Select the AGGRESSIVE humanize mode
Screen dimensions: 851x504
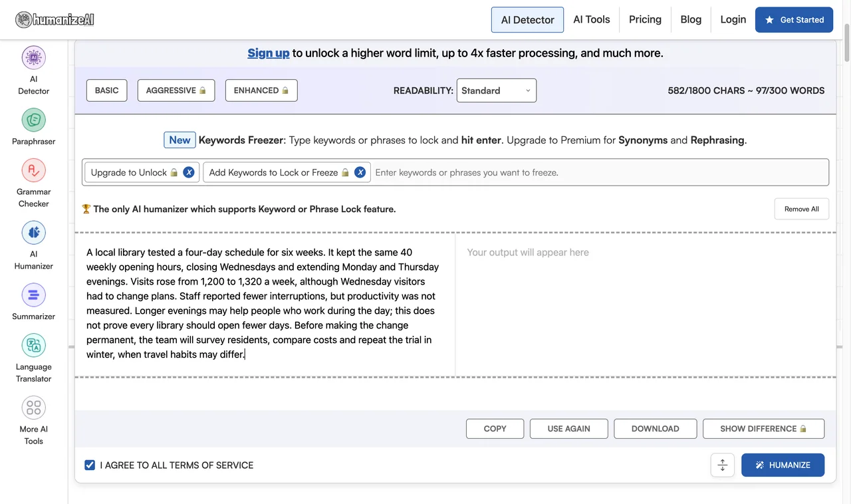[x=176, y=90]
